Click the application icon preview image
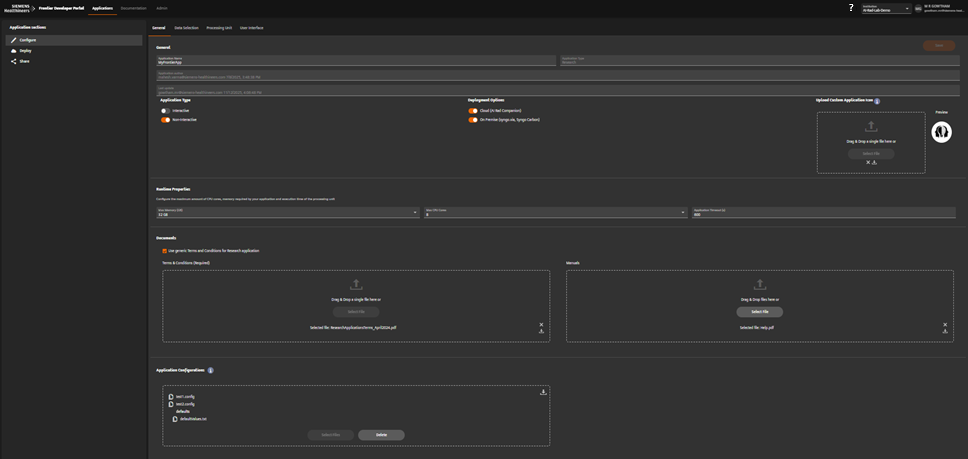 point(940,131)
